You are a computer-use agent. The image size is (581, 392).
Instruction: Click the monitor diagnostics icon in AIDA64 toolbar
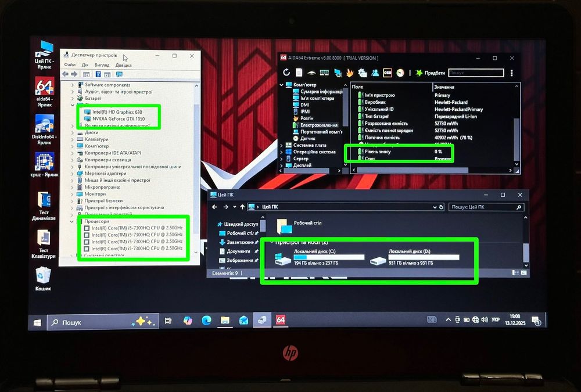point(338,73)
